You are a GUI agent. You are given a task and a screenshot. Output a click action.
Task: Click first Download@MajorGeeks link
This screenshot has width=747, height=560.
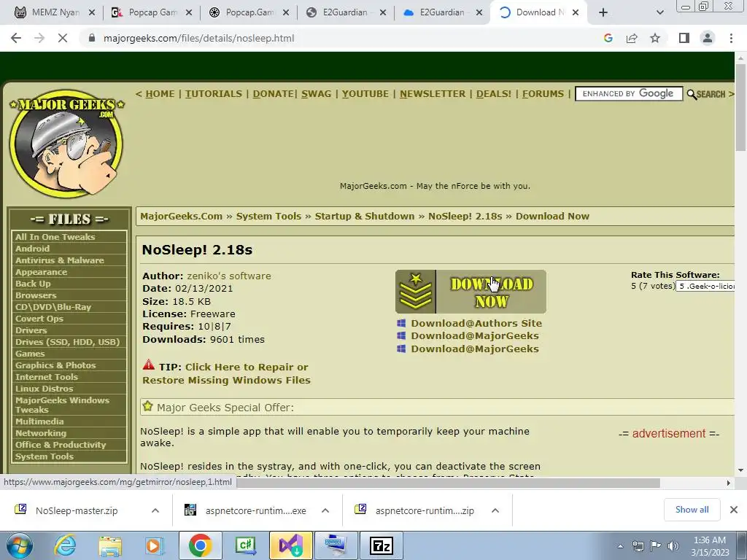[475, 335]
